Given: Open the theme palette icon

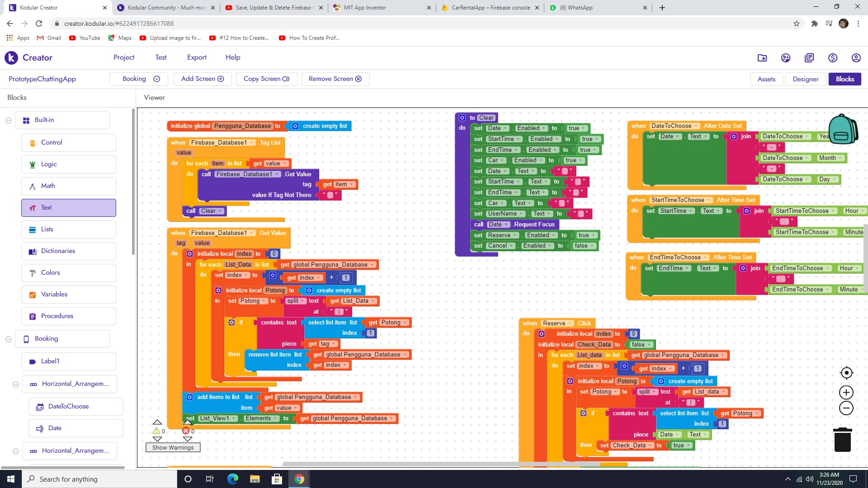Looking at the screenshot, I should tap(786, 58).
